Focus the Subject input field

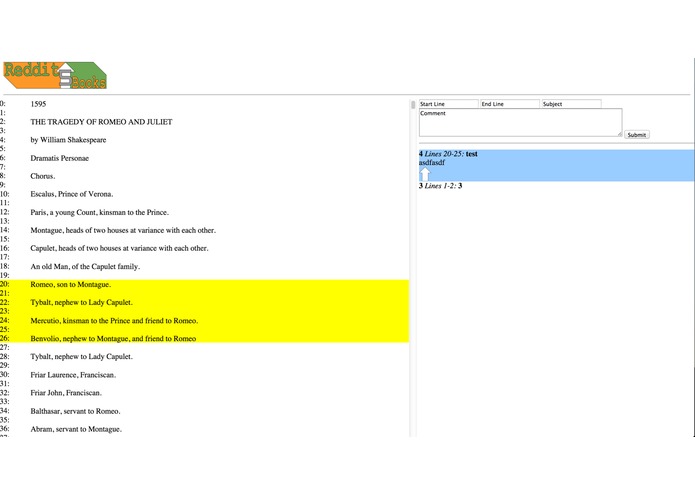click(x=571, y=104)
